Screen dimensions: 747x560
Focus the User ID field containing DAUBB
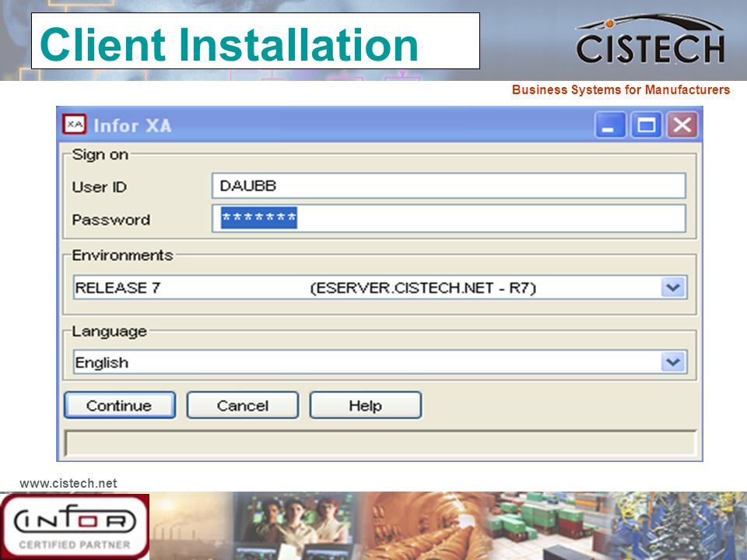coord(448,186)
